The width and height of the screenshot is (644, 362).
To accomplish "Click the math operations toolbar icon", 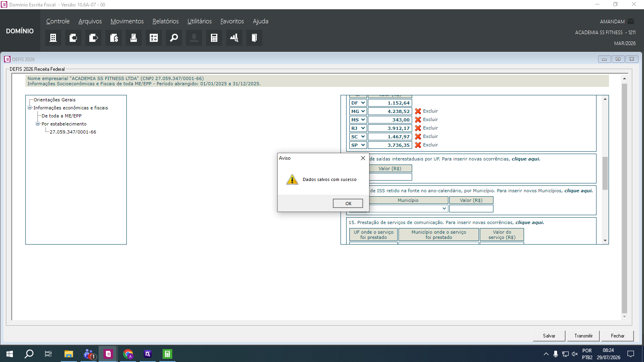I will 154,38.
